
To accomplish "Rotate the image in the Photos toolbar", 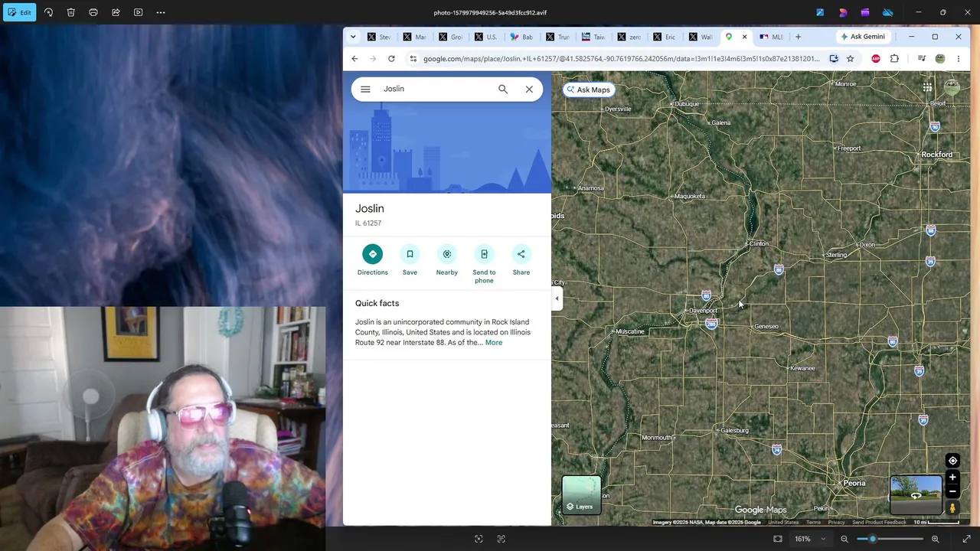I will click(x=48, y=12).
